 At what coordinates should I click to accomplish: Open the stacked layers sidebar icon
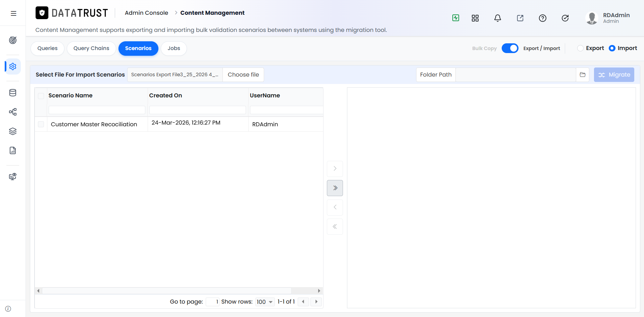click(x=13, y=131)
